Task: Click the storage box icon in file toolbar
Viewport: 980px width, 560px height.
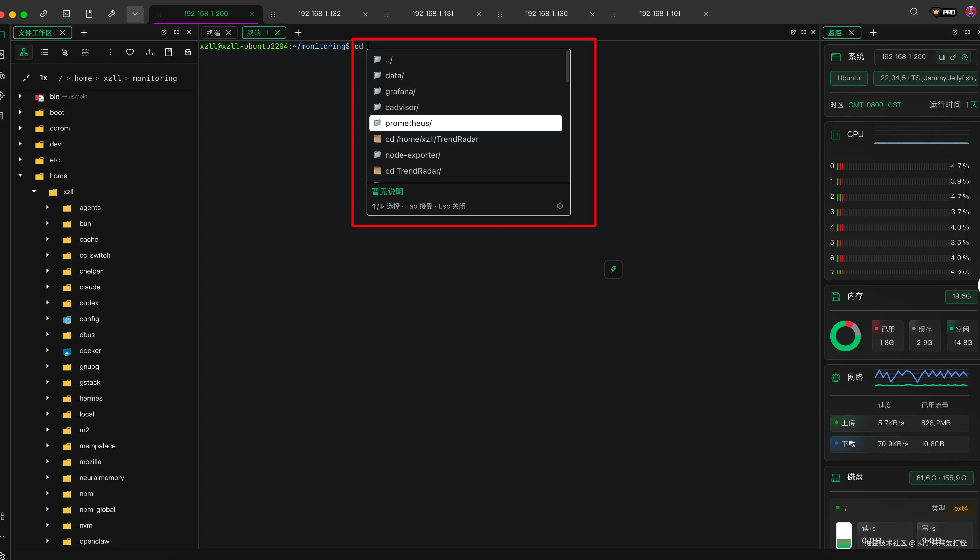Action: (x=188, y=52)
